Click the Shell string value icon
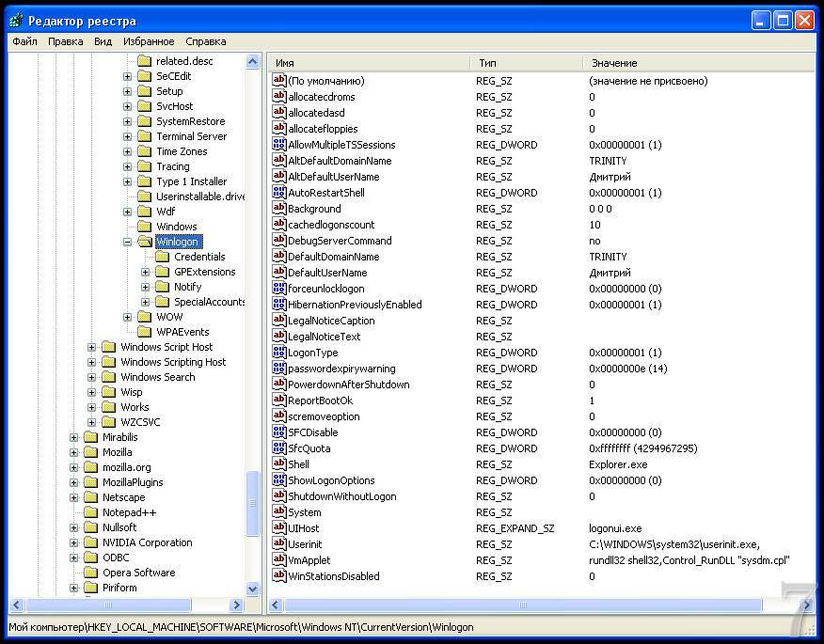This screenshot has height=644, width=824. [278, 464]
